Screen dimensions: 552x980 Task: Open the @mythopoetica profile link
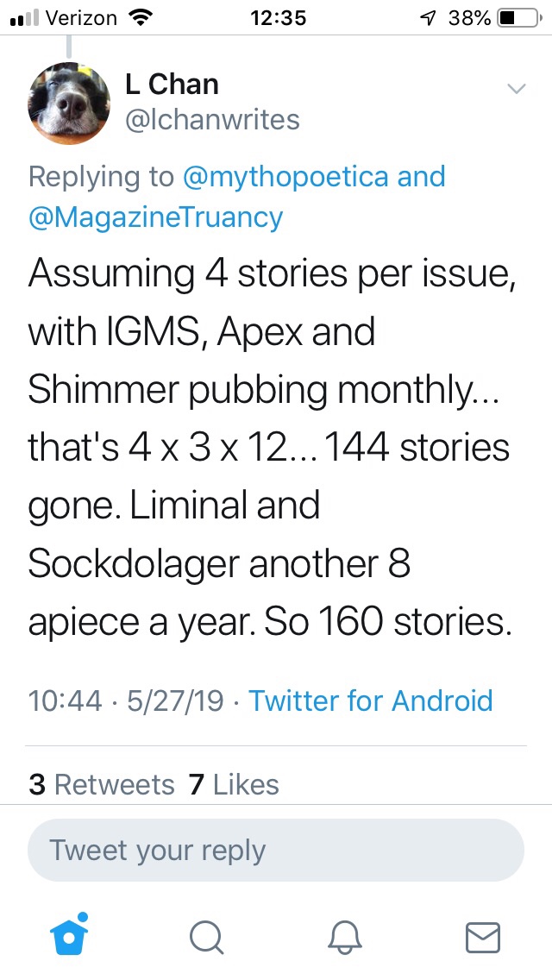[289, 177]
